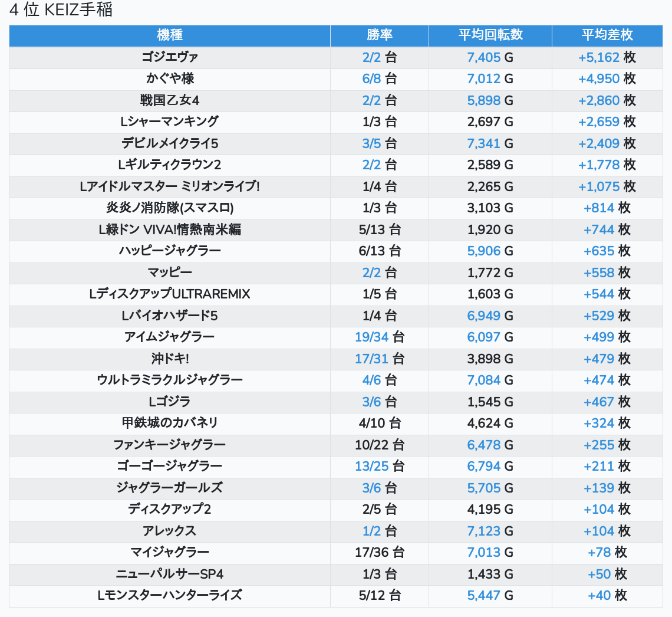Click the +1,075 枚 difference value
Screen dimensions: 672x617
click(x=607, y=186)
